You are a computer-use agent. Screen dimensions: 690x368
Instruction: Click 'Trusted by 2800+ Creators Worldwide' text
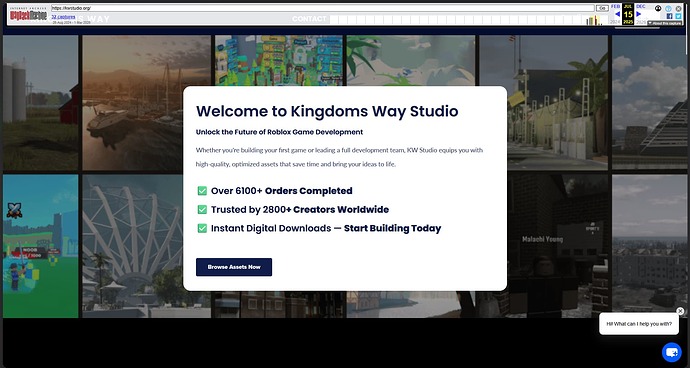click(300, 210)
